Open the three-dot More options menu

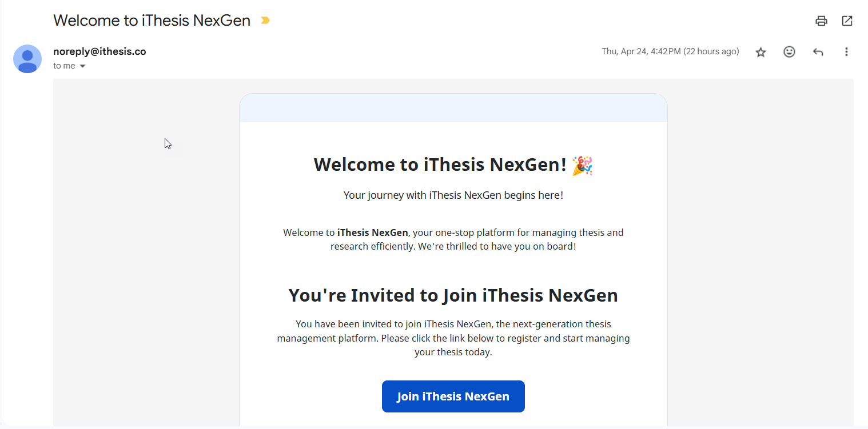(846, 52)
